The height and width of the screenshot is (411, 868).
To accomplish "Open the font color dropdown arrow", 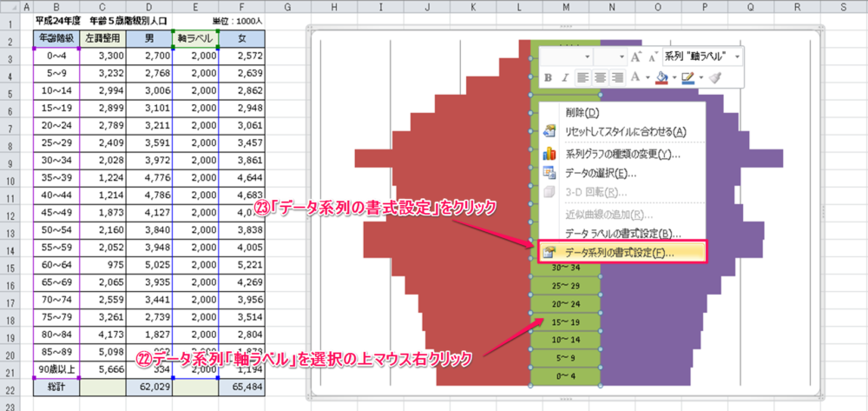I will click(648, 77).
